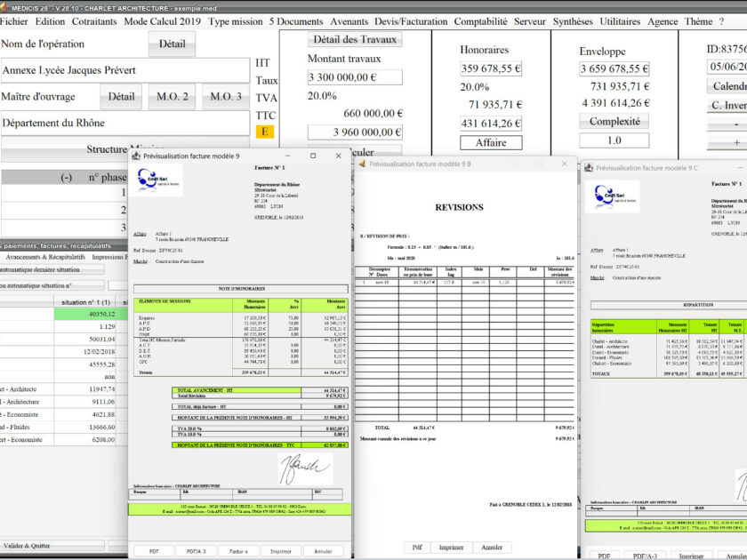Click Factur x in the modèle 9 preview

[238, 551]
